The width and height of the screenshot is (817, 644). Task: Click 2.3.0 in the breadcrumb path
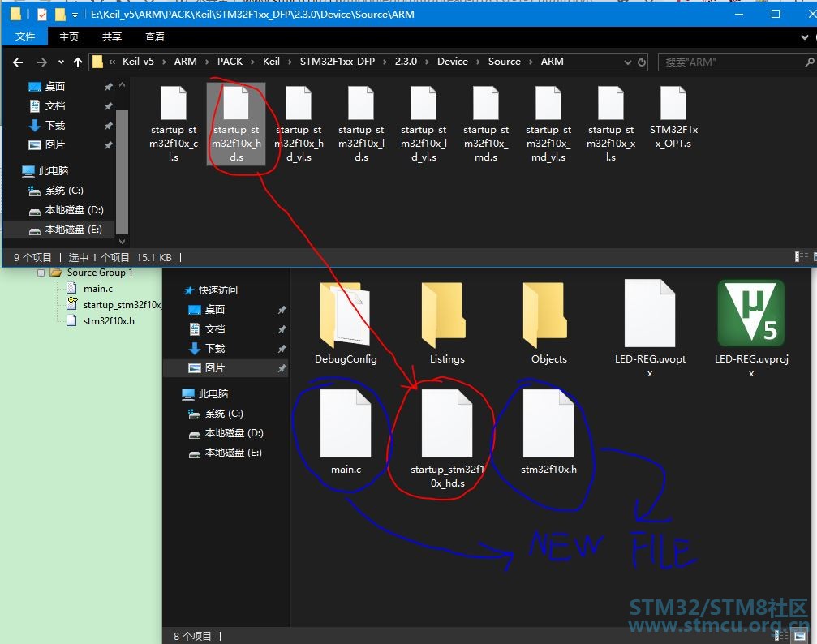pos(406,62)
